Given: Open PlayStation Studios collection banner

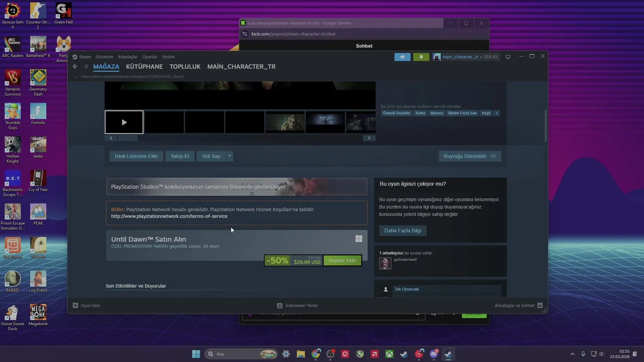Looking at the screenshot, I should [x=236, y=187].
